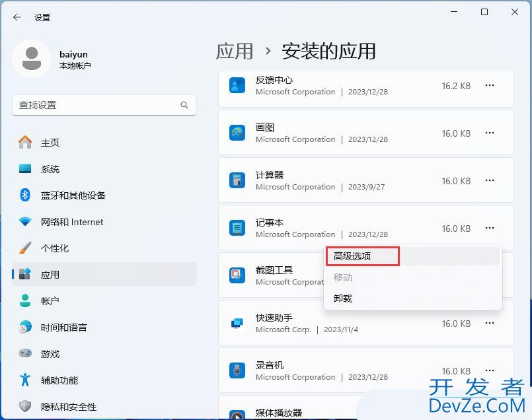Click the 本地帐户 label
This screenshot has height=420, width=532.
[75, 66]
